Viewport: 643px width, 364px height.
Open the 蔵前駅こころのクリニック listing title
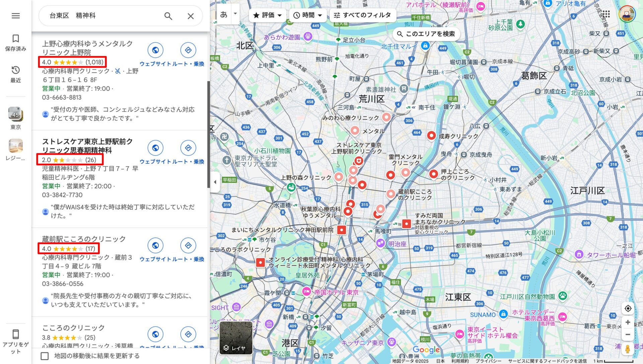pyautogui.click(x=84, y=239)
